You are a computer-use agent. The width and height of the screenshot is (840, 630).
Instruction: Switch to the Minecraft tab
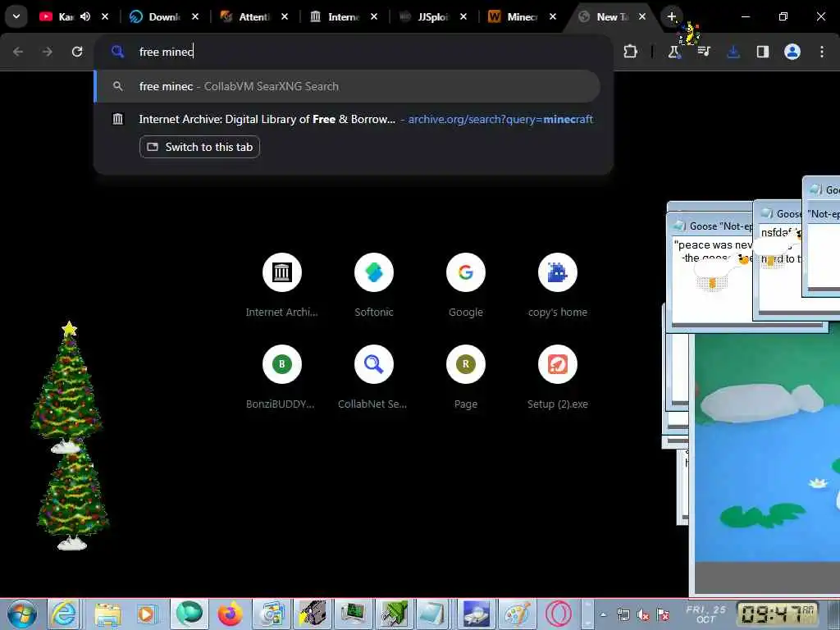point(514,16)
